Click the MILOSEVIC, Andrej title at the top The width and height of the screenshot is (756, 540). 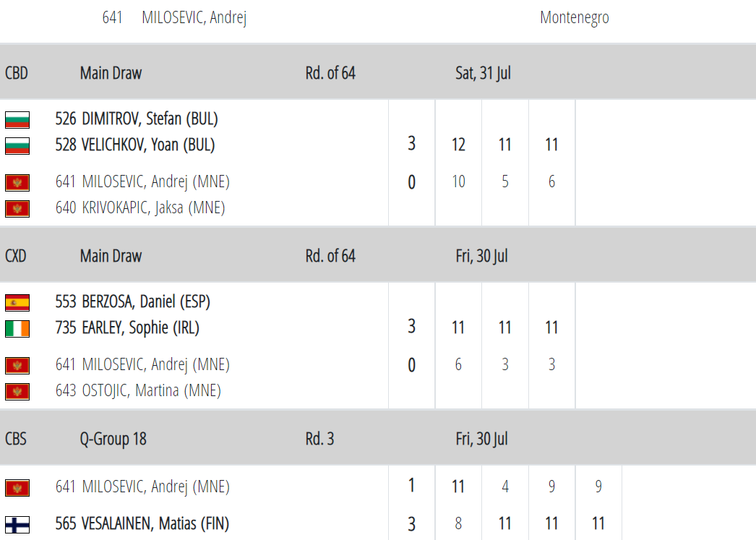coord(194,17)
